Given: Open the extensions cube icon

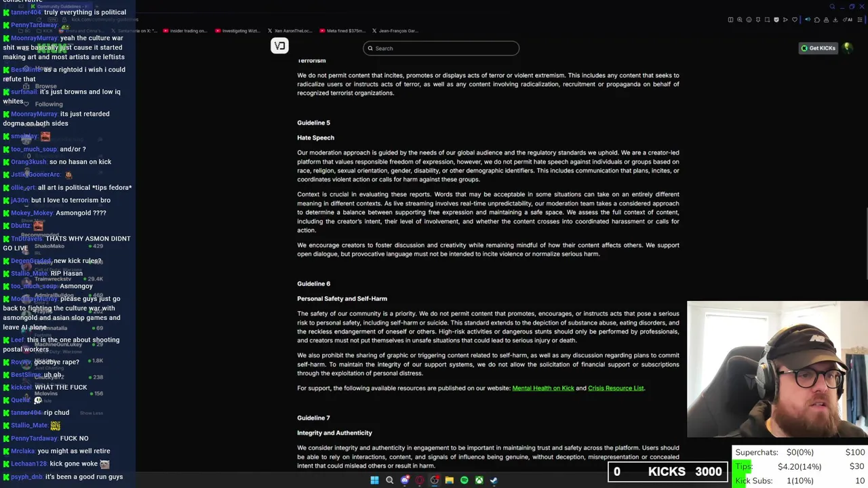Looking at the screenshot, I should click(817, 20).
